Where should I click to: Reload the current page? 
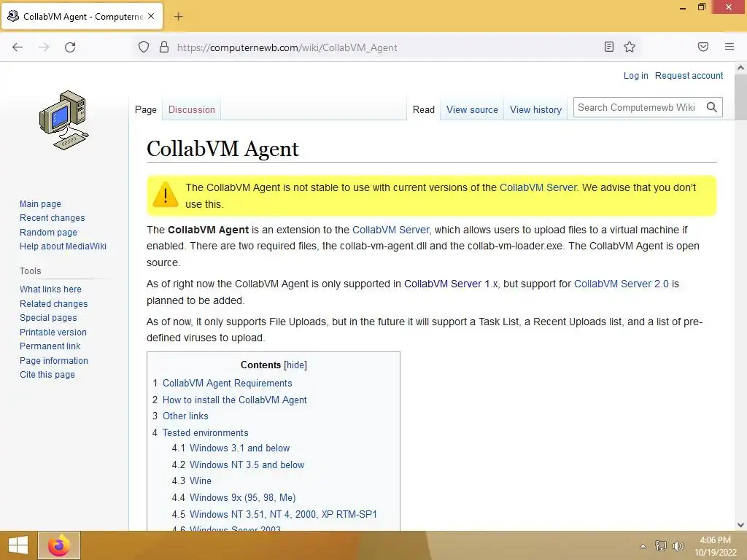pos(70,47)
